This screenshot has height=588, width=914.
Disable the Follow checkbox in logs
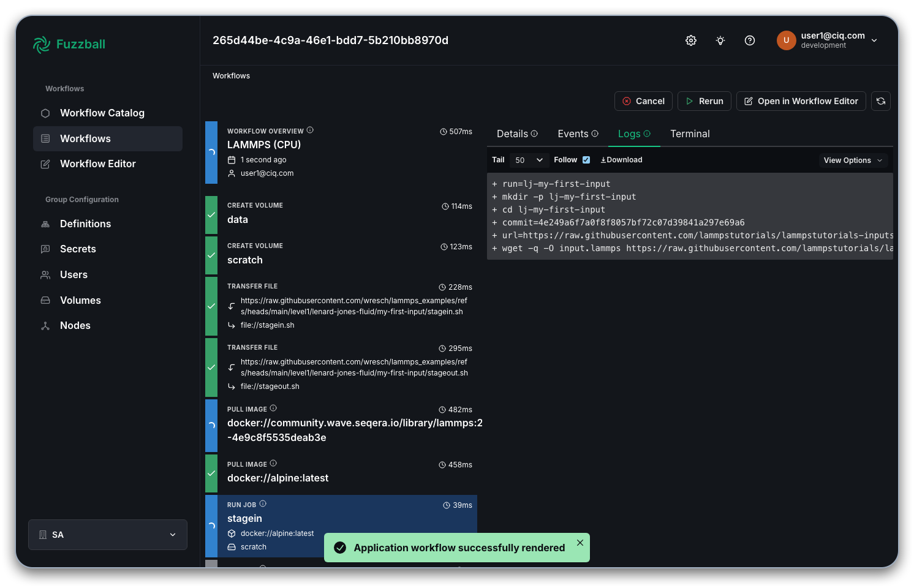[586, 160]
